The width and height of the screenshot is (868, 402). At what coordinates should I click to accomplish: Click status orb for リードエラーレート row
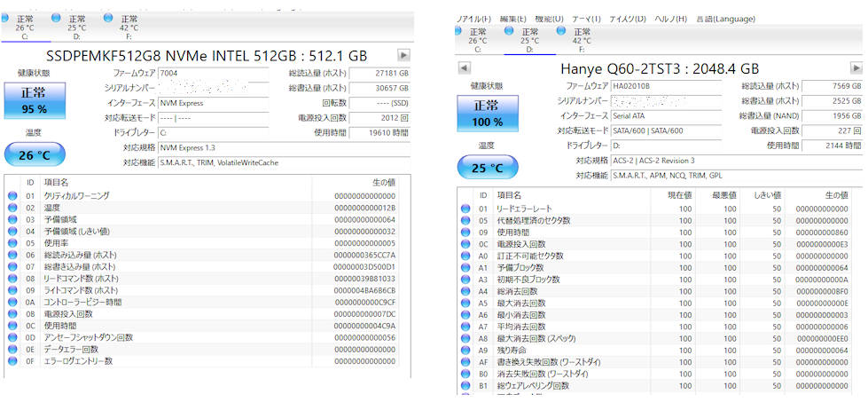[x=465, y=209]
